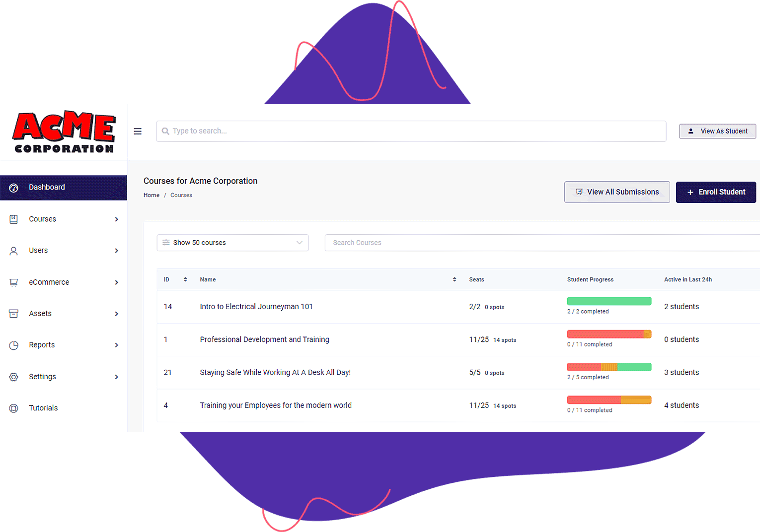Click the Staying Safe course progress bar
Viewport: 760px width, 532px height.
(x=609, y=367)
